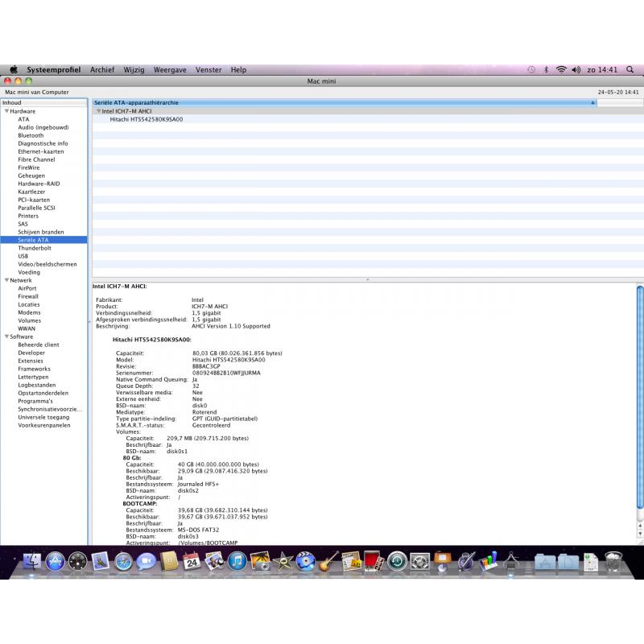Open the Apple menu
Screen dimensions: 644x644
coord(14,69)
